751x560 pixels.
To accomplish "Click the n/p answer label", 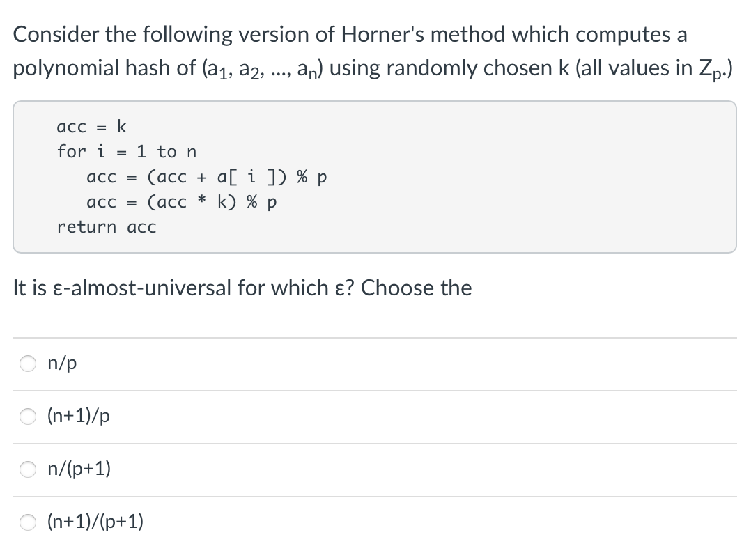I will click(x=59, y=363).
